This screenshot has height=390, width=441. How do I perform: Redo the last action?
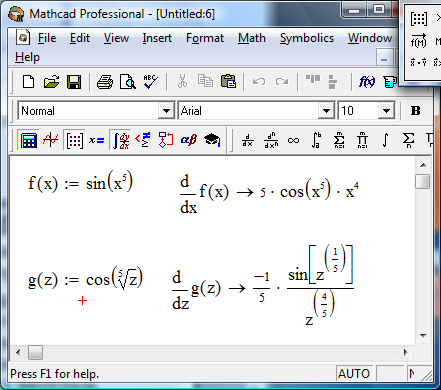(282, 82)
